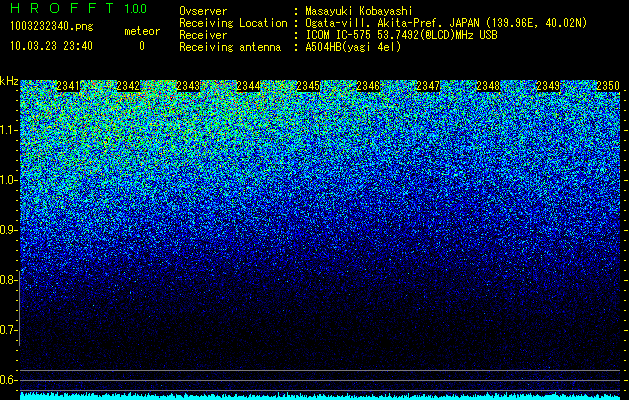Click the observer name Masayuki Kobayashi
Image resolution: width=629 pixels, height=400 pixels.
(359, 11)
